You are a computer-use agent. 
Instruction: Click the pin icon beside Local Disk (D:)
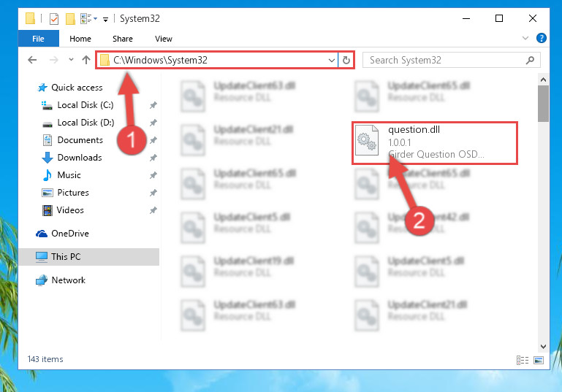[x=153, y=123]
